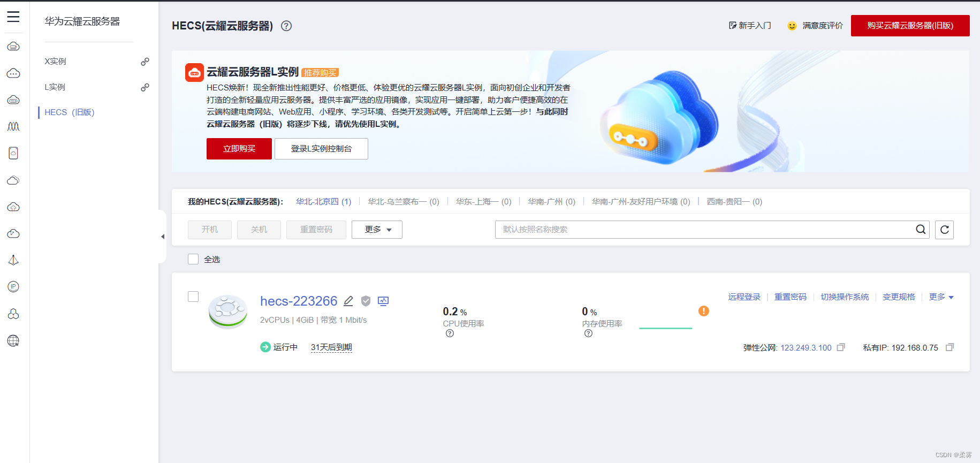Click 重置密码 link in hecs-223266 actions
Viewport: 980px width, 463px height.
791,297
